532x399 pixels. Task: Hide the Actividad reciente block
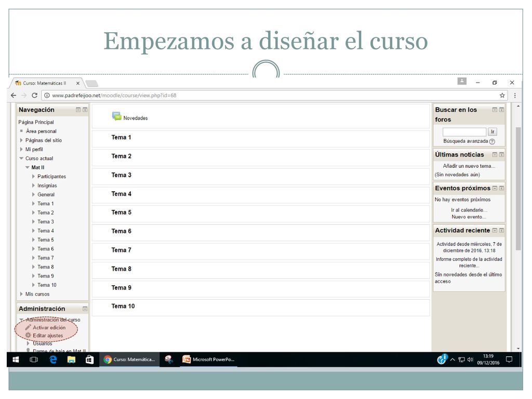tap(495, 230)
